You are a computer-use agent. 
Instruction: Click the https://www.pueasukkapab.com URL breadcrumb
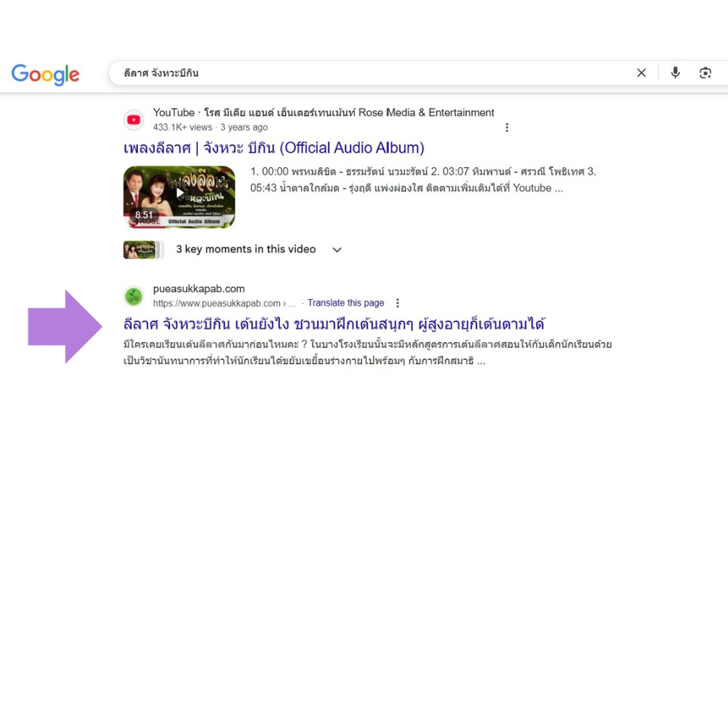(224, 303)
